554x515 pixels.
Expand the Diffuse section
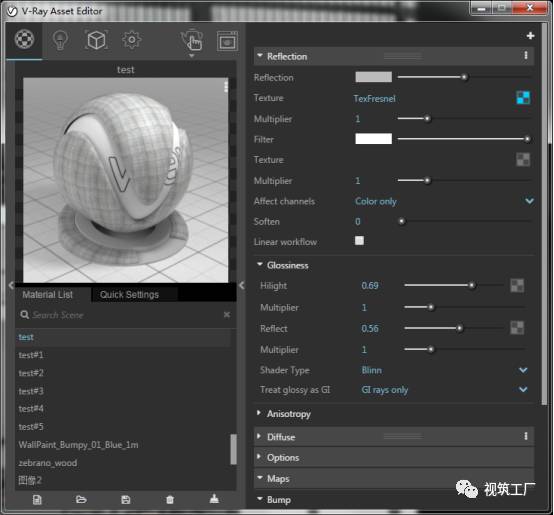click(x=259, y=436)
